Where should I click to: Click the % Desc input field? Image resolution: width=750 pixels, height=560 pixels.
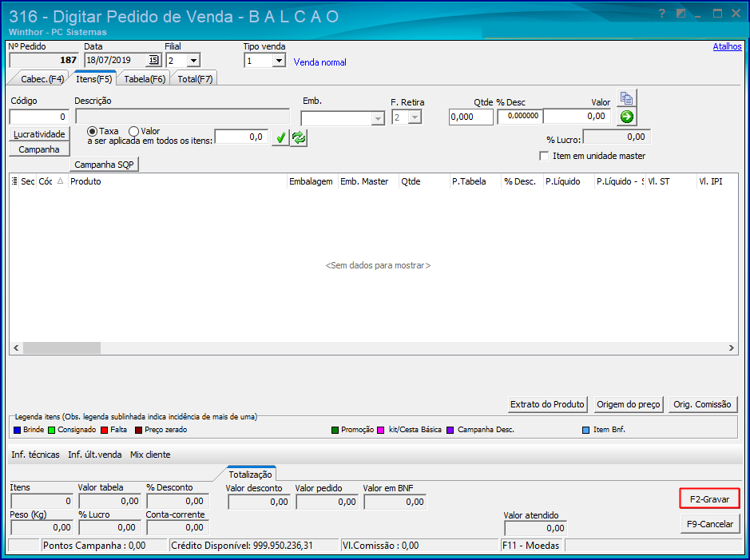pyautogui.click(x=521, y=116)
